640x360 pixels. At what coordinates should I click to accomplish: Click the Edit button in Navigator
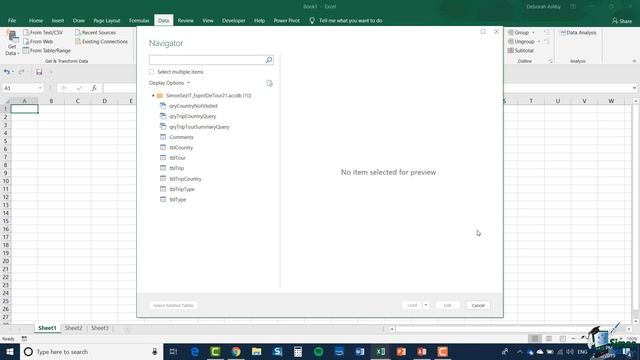447,305
